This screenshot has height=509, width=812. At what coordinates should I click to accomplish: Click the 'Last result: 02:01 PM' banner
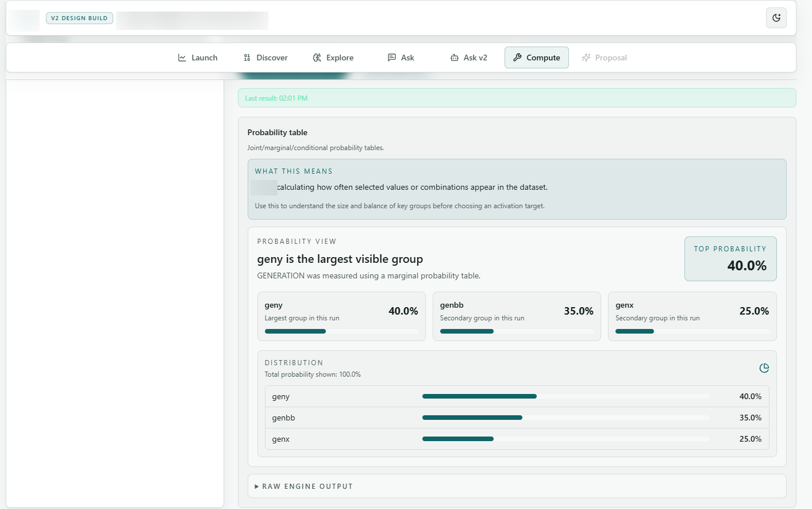click(517, 98)
